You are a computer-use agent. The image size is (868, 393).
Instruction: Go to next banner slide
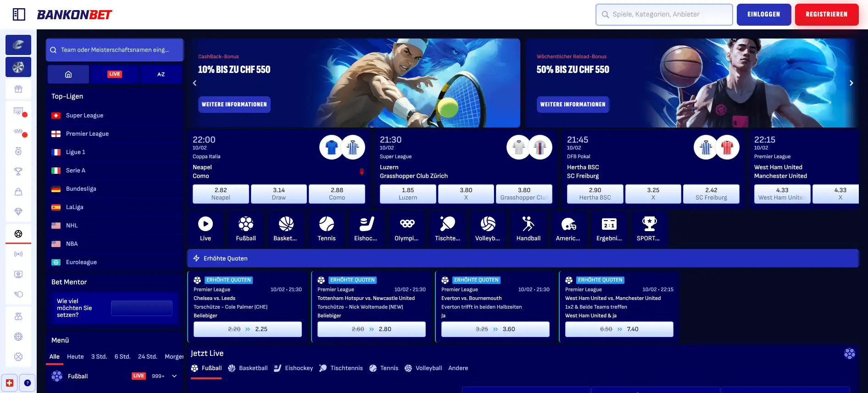(851, 83)
